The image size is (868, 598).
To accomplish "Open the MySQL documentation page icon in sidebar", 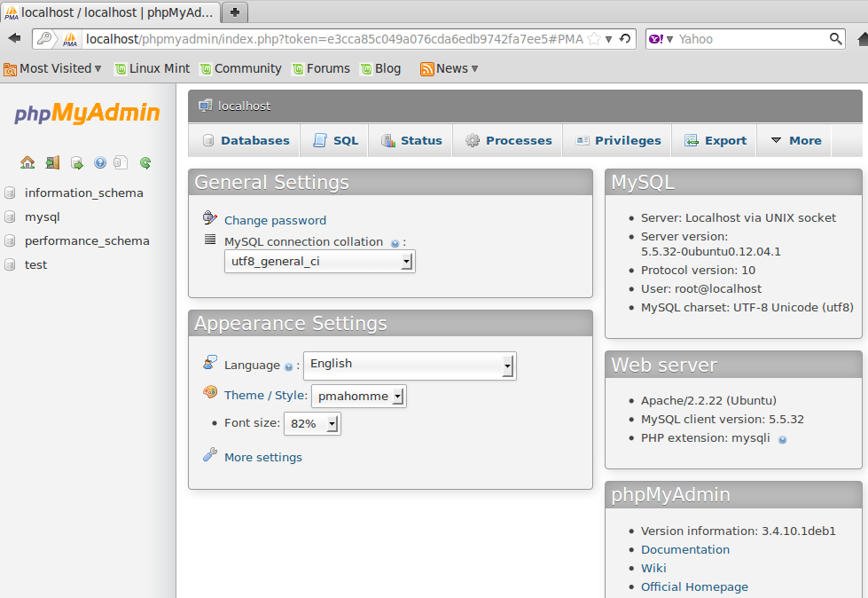I will pyautogui.click(x=120, y=162).
